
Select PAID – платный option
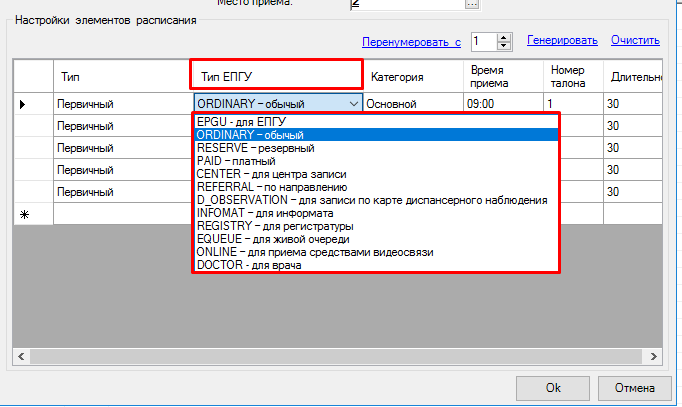(236, 161)
